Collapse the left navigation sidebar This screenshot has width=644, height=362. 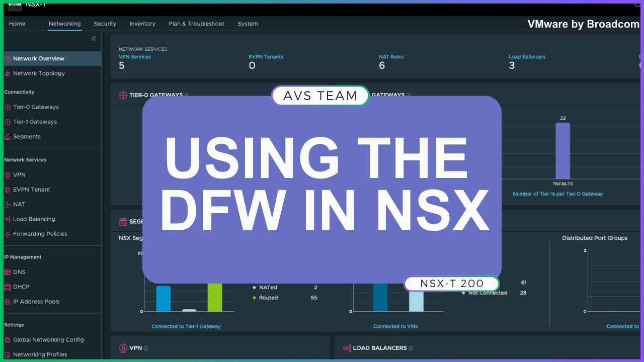94,39
